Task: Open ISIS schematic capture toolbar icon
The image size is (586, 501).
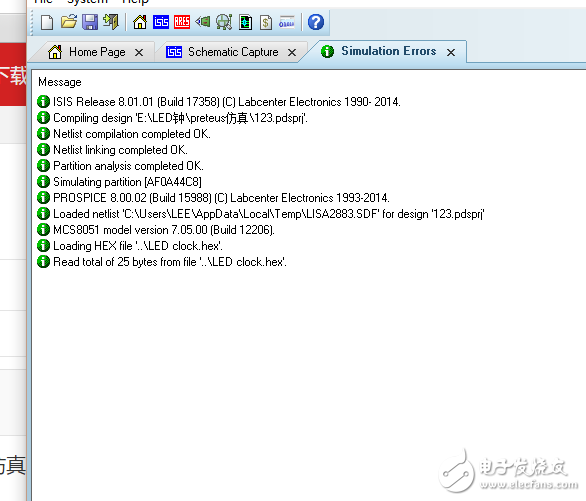Action: (161, 22)
